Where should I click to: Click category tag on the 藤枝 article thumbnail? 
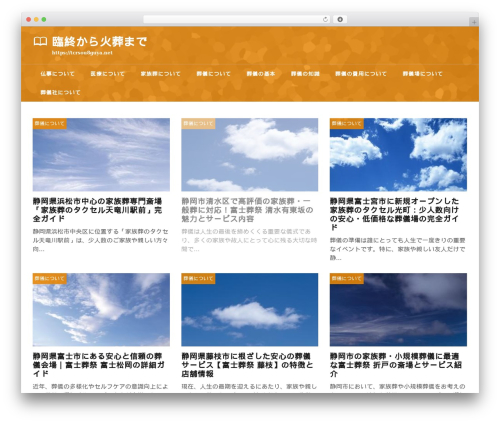[198, 278]
